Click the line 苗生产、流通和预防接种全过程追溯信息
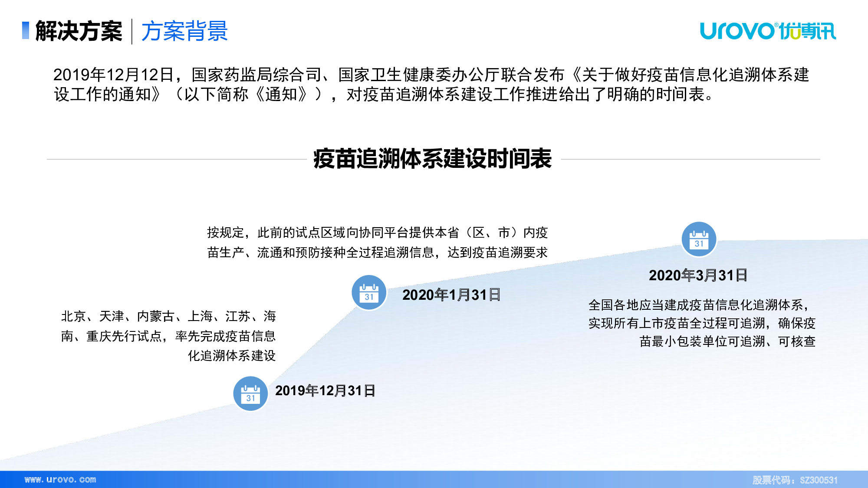The image size is (868, 488). click(378, 252)
